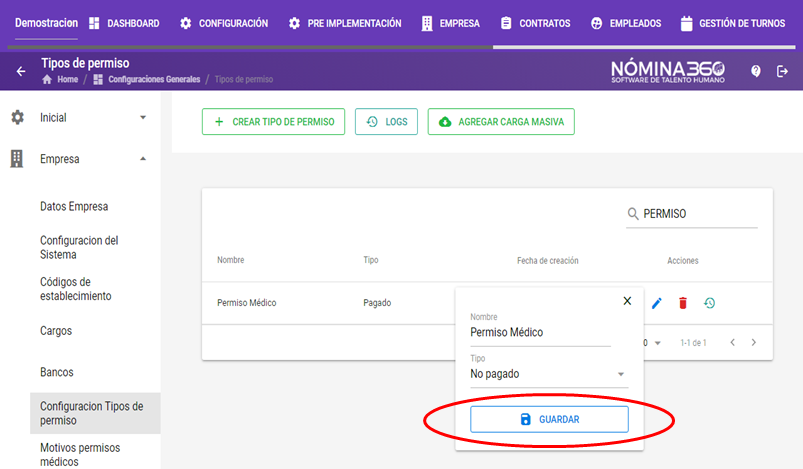Screen dimensions: 803x469
Task: Open the Dashboard tab
Action: [x=124, y=24]
